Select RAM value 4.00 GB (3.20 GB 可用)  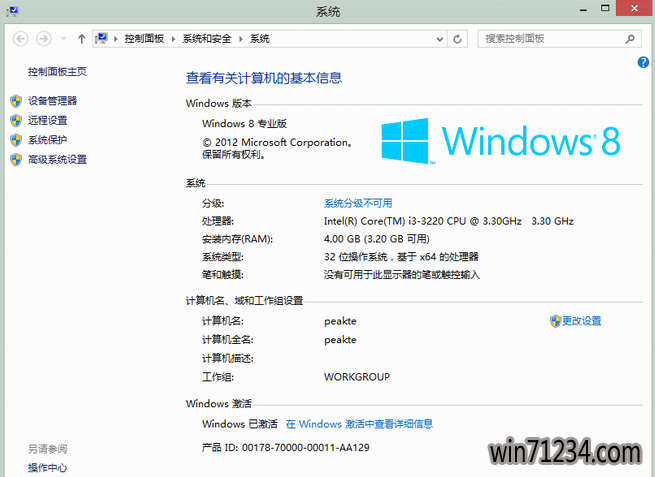pos(376,239)
